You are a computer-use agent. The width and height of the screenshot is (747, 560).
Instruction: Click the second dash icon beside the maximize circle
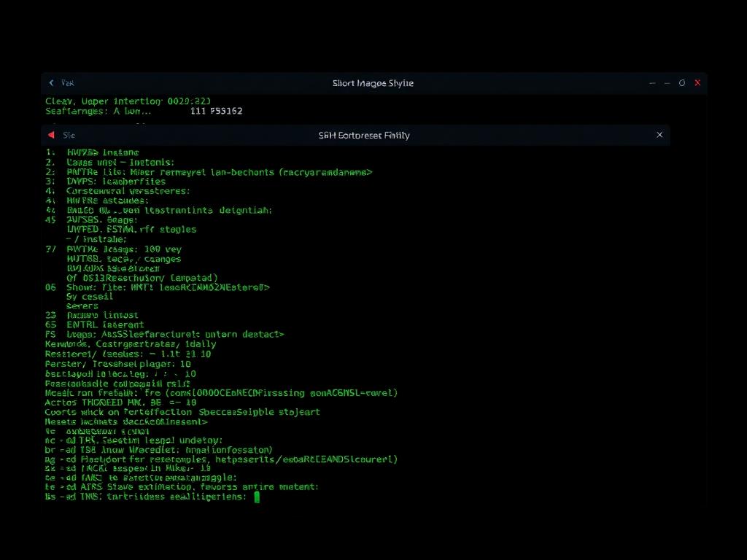(x=667, y=83)
